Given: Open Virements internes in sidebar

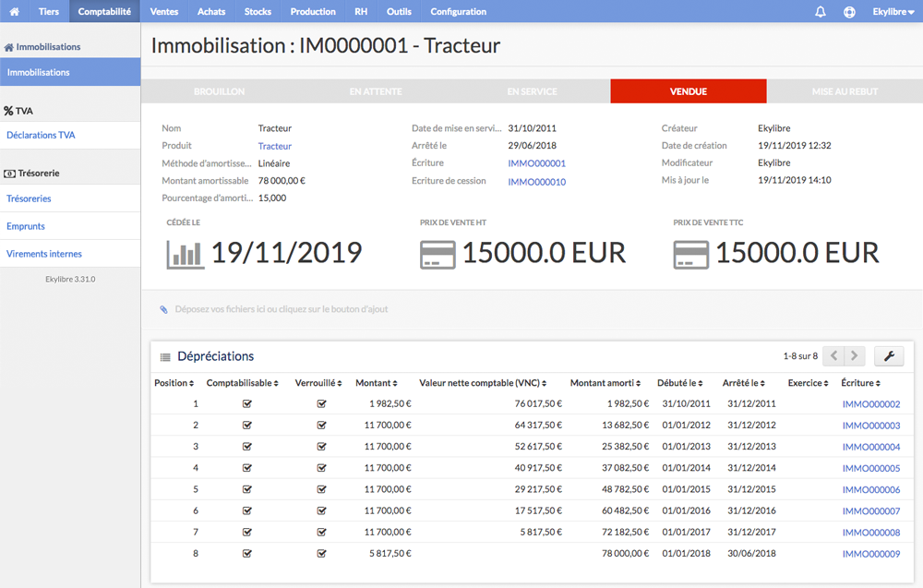Looking at the screenshot, I should [70, 254].
